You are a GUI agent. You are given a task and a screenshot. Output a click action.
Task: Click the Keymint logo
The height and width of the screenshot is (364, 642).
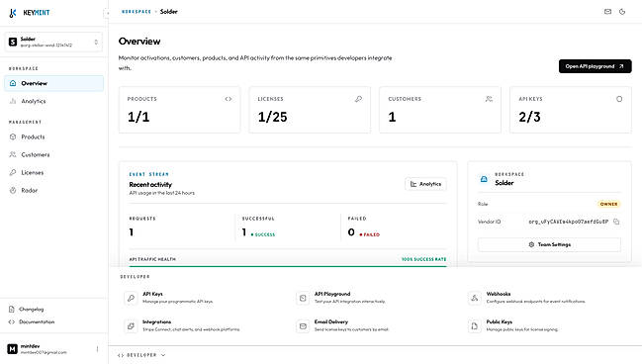tap(29, 13)
